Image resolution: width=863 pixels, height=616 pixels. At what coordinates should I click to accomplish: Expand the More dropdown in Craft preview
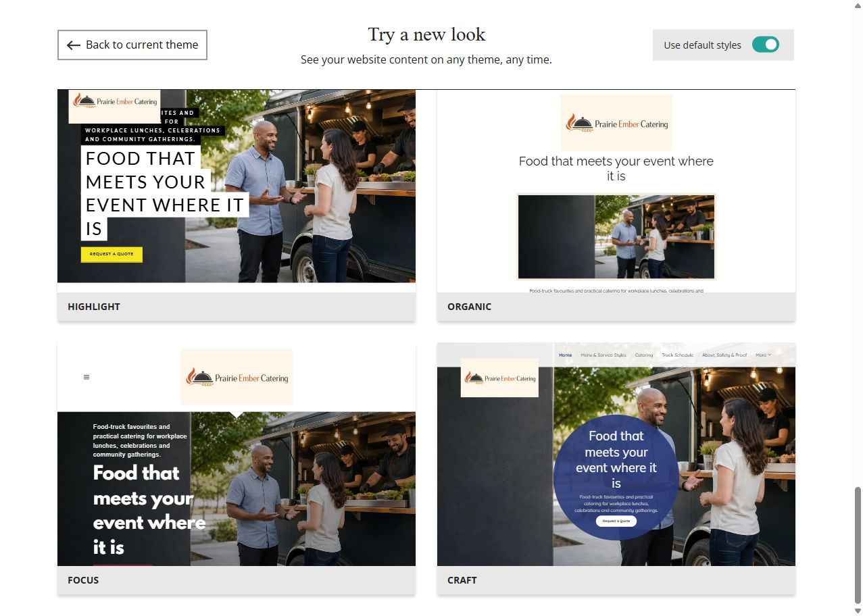coord(763,355)
